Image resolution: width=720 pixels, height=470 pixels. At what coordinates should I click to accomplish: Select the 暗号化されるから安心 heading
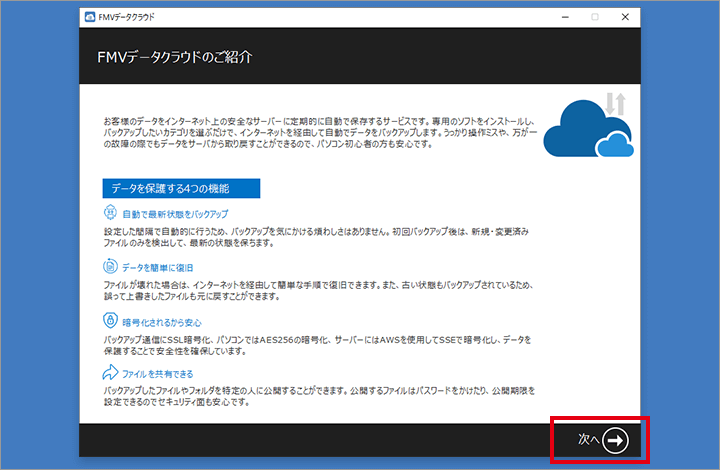click(x=163, y=321)
